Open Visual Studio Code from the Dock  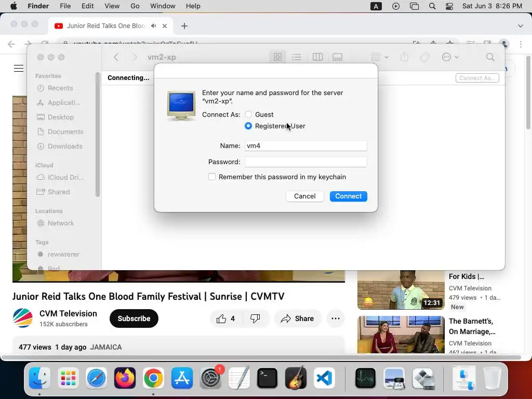[x=324, y=378]
